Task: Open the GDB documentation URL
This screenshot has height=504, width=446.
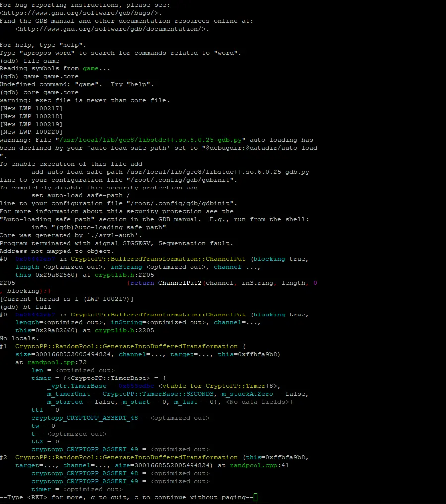Action: [108, 29]
